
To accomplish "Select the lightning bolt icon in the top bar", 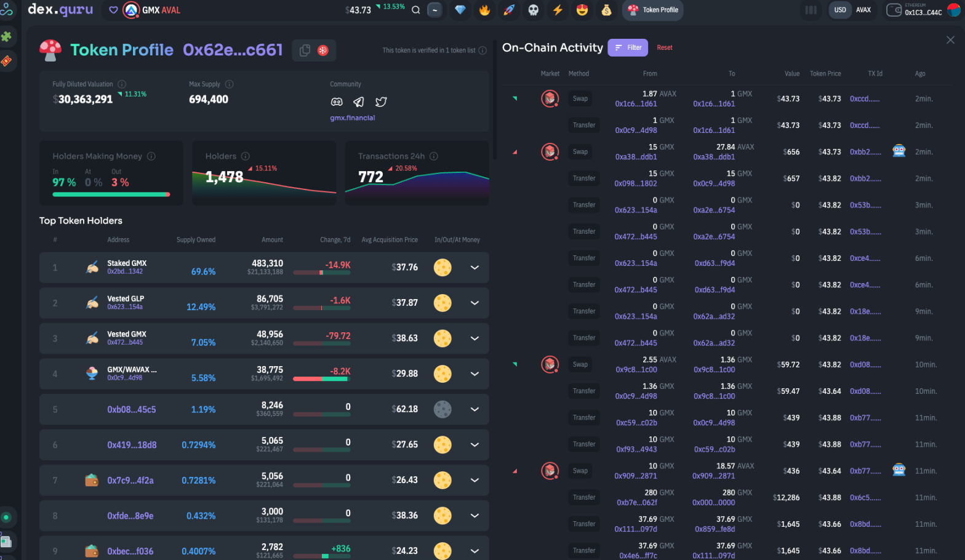I will pos(558,10).
